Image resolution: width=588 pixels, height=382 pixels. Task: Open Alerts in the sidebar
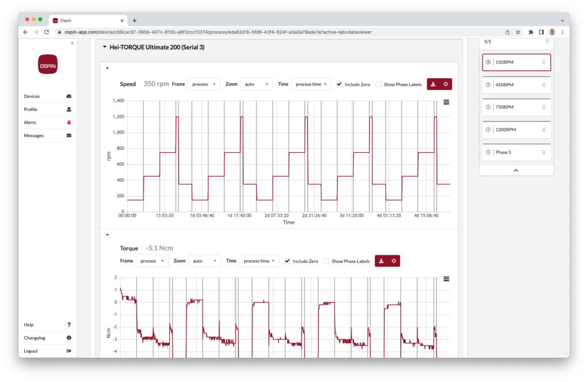coord(47,122)
